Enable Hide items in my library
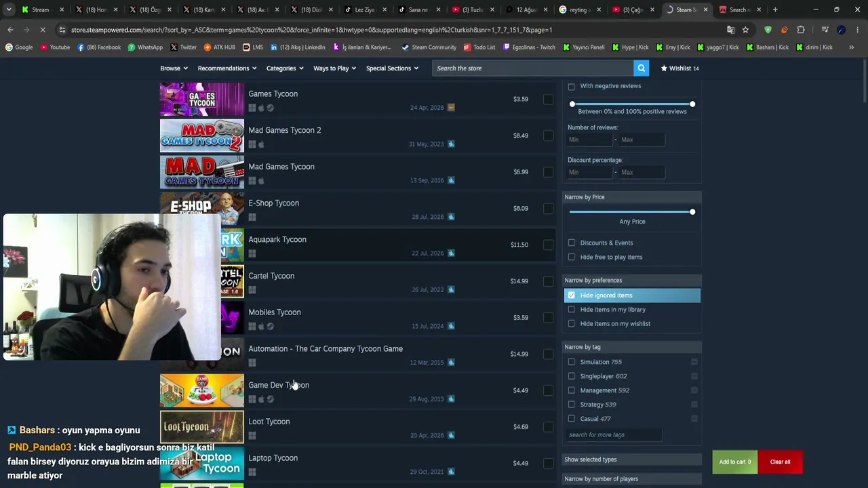 [x=571, y=310]
